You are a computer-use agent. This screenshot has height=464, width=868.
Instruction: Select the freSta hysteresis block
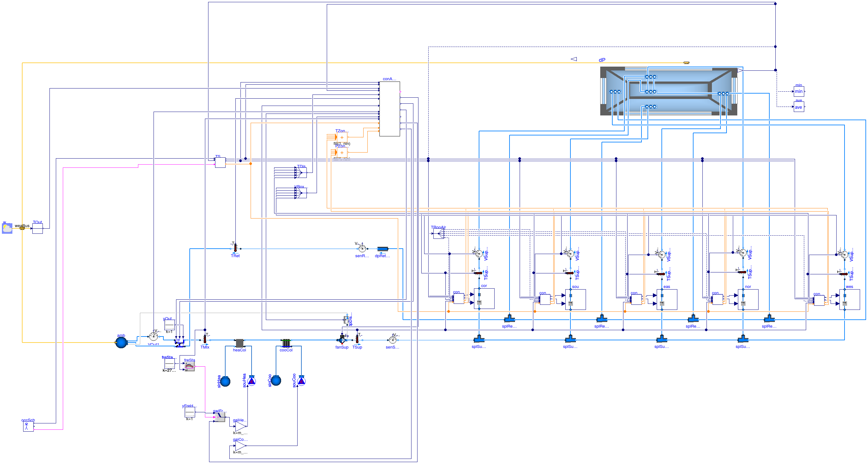pos(190,367)
